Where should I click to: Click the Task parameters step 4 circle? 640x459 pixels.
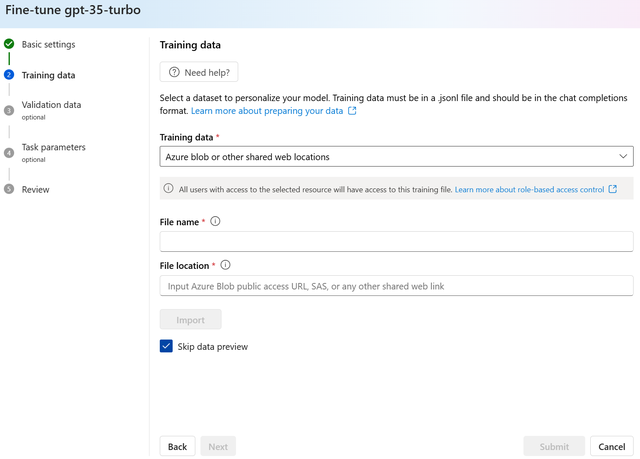tap(9, 153)
